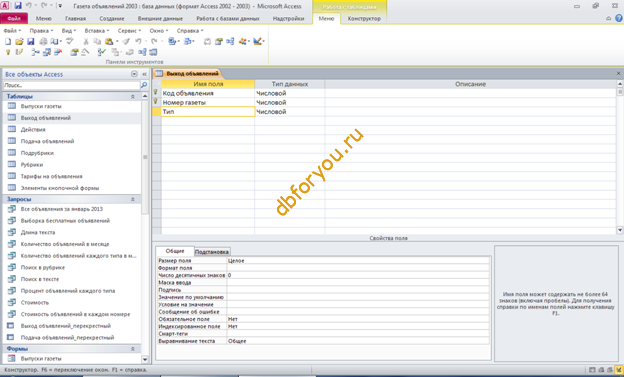624x377 pixels.
Task: Click the Поиск box in navigation pane
Action: click(x=72, y=85)
